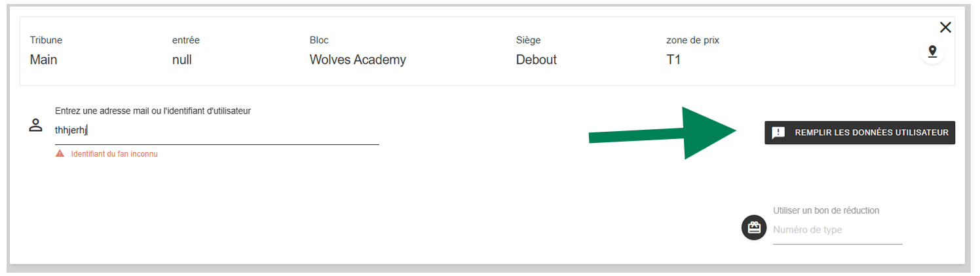Click the exclamation message icon on the dark button
This screenshot has height=276, width=980.
[x=778, y=132]
